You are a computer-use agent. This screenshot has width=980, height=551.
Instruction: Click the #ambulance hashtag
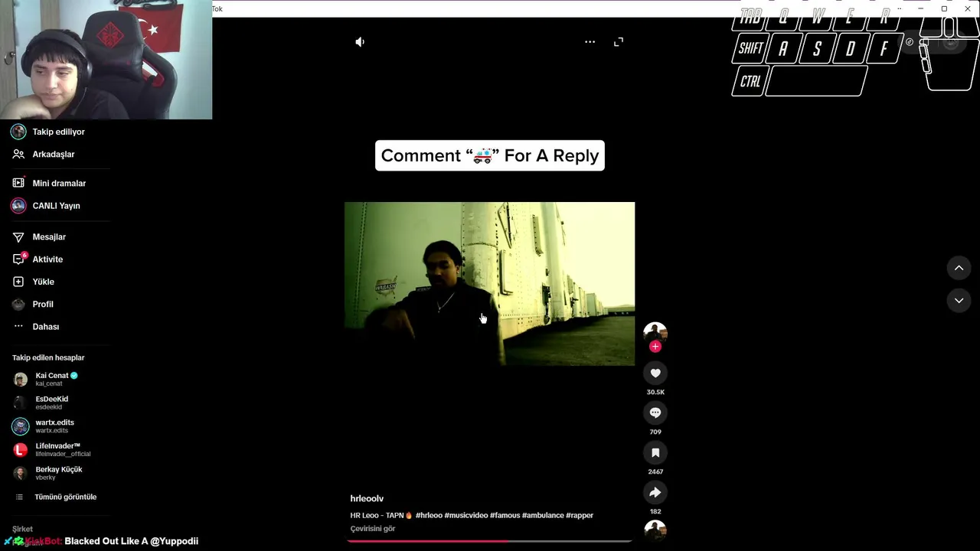543,516
